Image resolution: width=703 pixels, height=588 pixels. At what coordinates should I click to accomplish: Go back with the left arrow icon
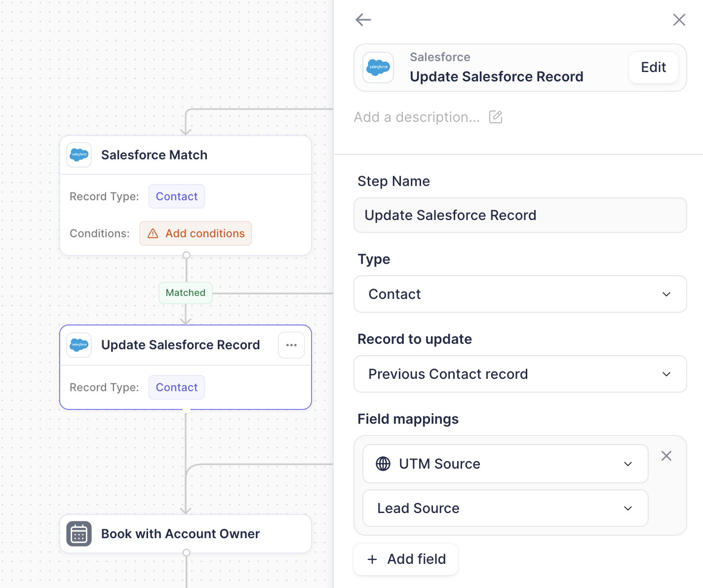[363, 20]
